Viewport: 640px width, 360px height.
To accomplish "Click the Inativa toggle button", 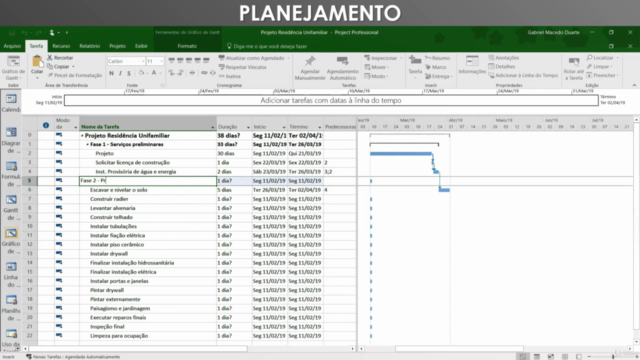I will click(230, 76).
